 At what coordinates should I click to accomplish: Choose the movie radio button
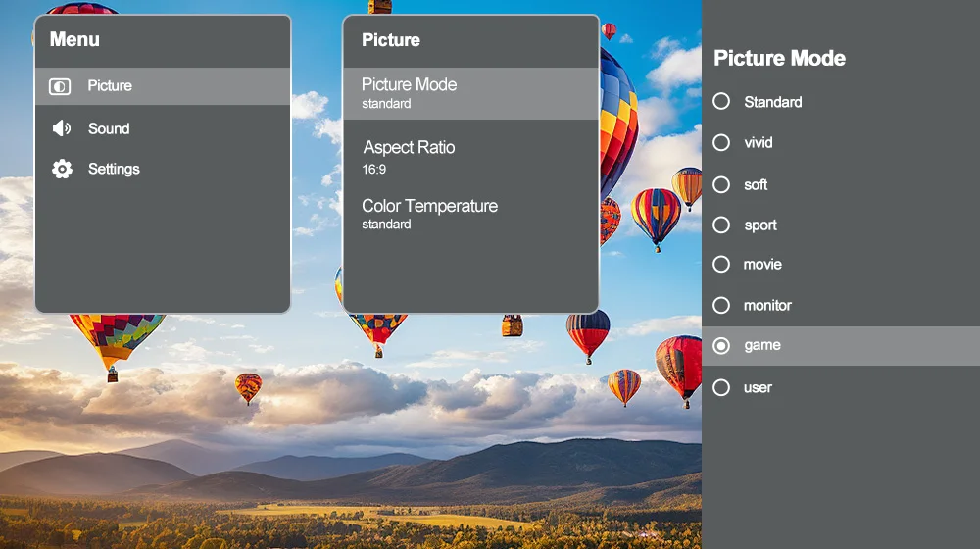coord(721,265)
